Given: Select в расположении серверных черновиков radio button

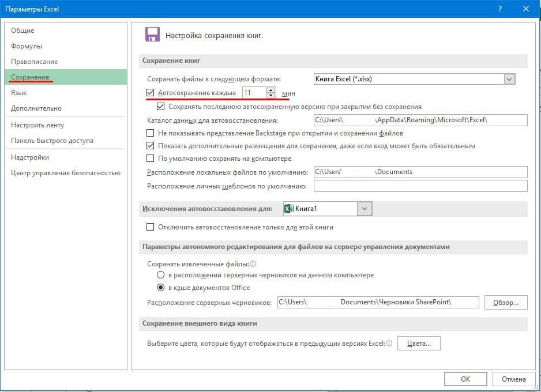Looking at the screenshot, I should (160, 275).
